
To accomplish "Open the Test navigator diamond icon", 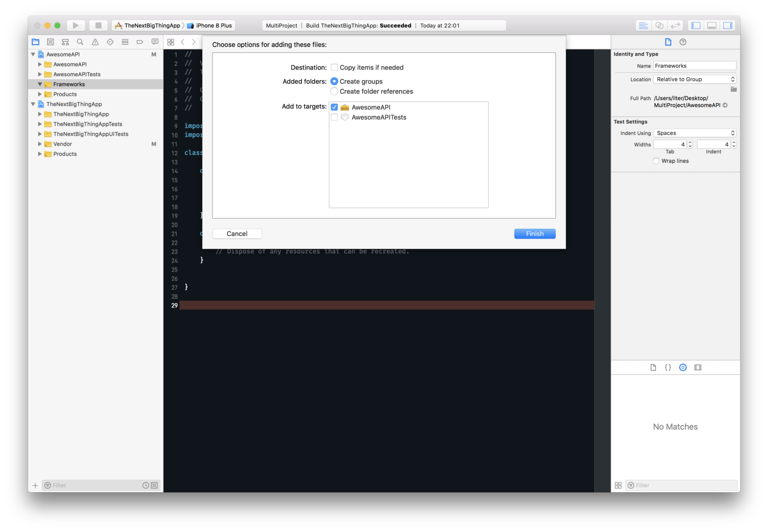I will tap(110, 42).
